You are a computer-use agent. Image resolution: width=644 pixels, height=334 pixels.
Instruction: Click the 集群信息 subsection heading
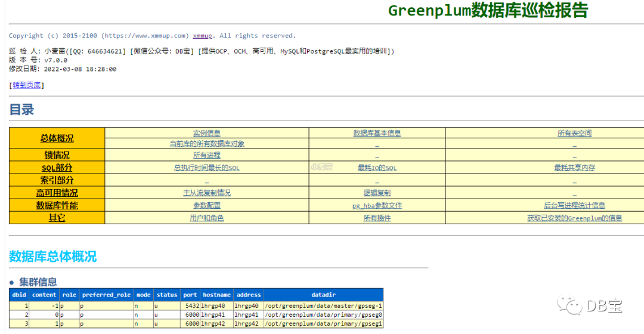coord(38,282)
